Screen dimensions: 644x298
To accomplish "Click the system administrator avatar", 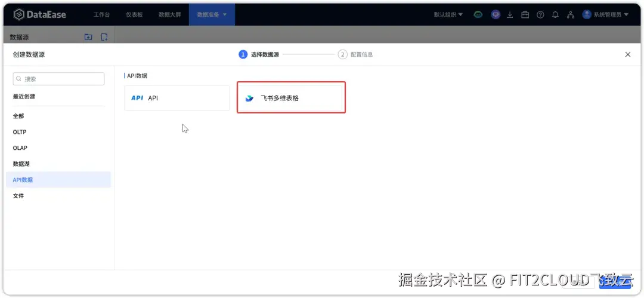I will [587, 14].
